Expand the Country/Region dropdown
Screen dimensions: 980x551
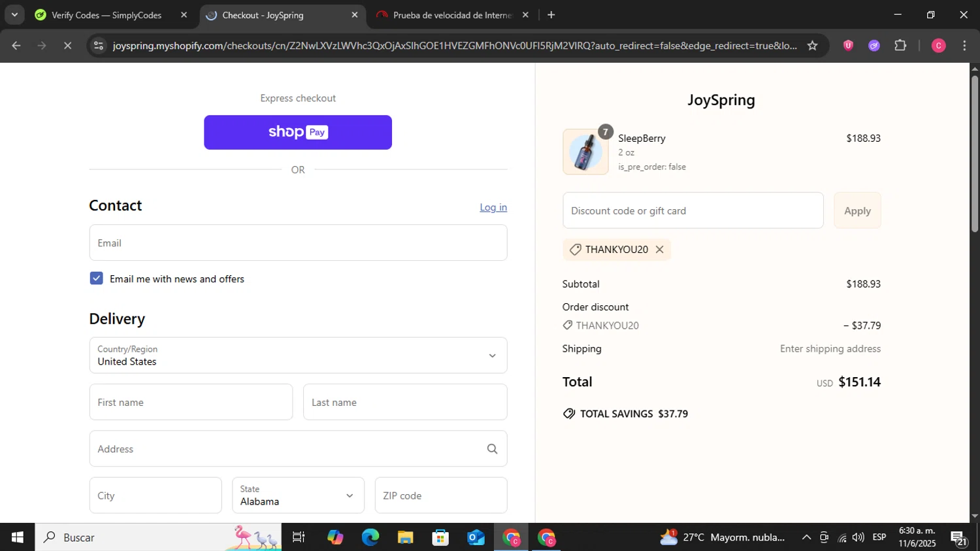coord(298,356)
